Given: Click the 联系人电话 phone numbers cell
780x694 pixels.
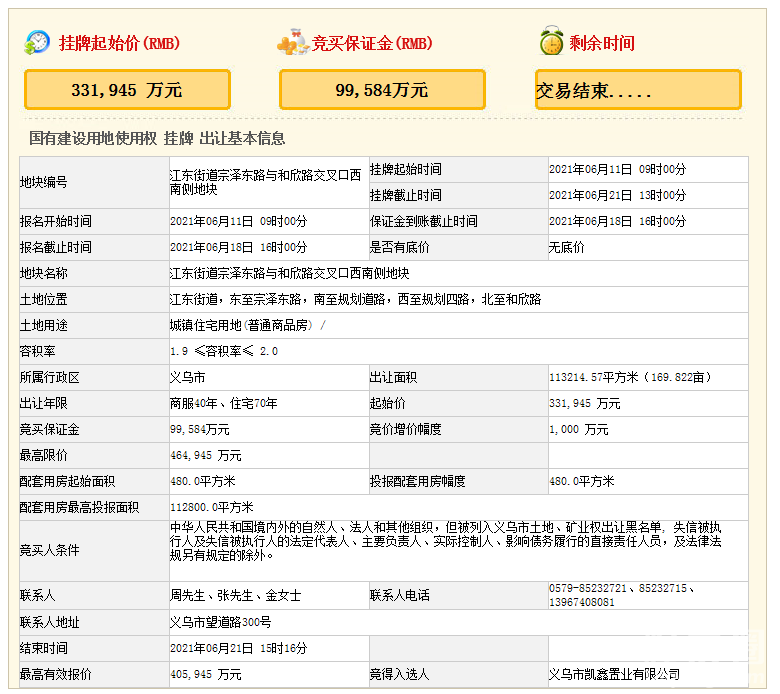Looking at the screenshot, I should pyautogui.click(x=622, y=595).
